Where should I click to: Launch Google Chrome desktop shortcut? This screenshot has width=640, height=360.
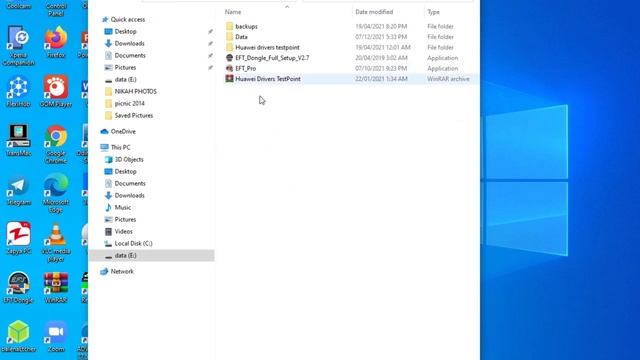click(56, 144)
